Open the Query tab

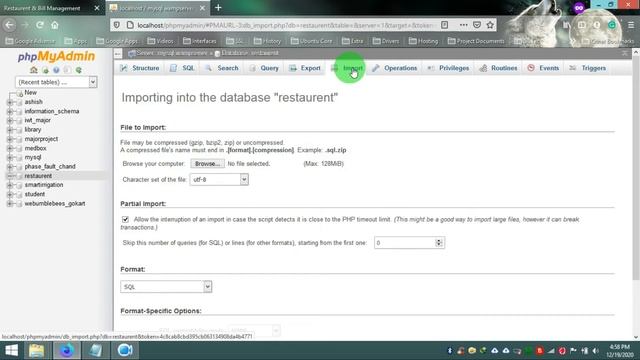(264, 68)
